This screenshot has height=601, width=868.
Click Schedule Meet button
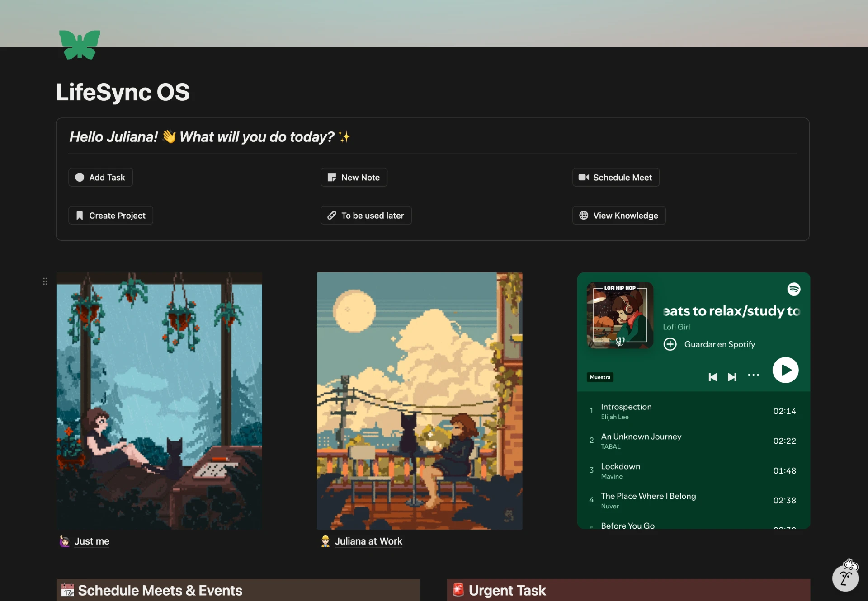click(616, 178)
